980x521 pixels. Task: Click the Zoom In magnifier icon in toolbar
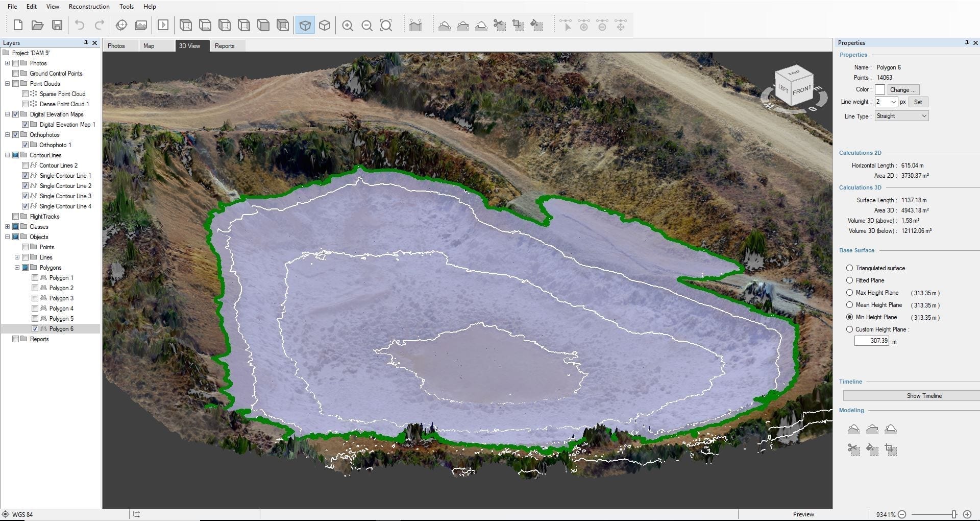[x=348, y=26]
